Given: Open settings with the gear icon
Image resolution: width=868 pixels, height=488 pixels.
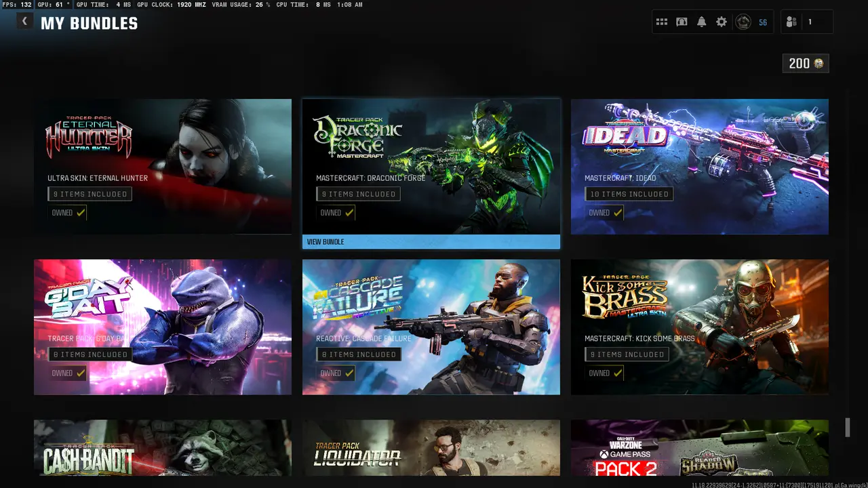Looking at the screenshot, I should coord(722,22).
